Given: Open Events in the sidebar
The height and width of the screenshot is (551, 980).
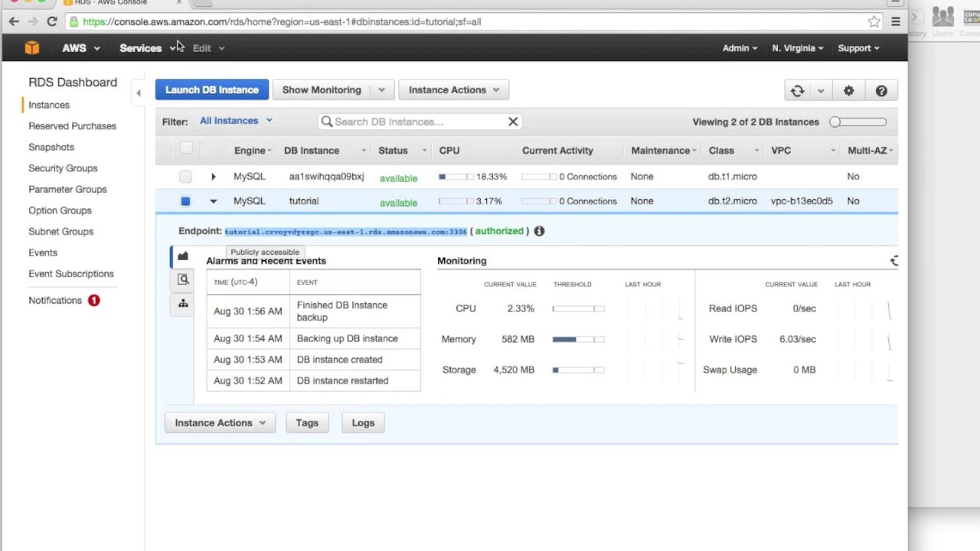Looking at the screenshot, I should pos(43,253).
